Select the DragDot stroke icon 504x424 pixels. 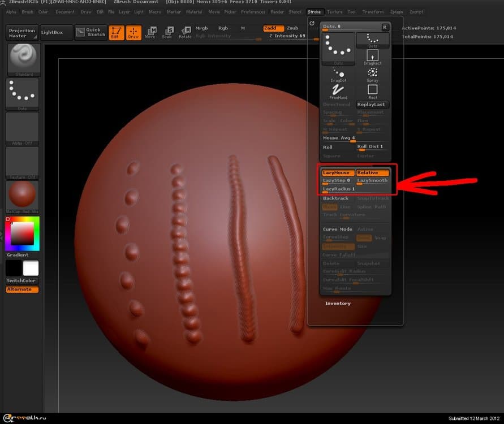click(339, 74)
